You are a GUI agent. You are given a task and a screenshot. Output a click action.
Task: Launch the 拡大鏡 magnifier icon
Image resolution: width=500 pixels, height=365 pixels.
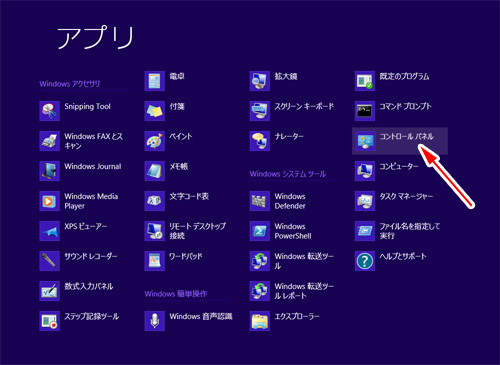260,81
